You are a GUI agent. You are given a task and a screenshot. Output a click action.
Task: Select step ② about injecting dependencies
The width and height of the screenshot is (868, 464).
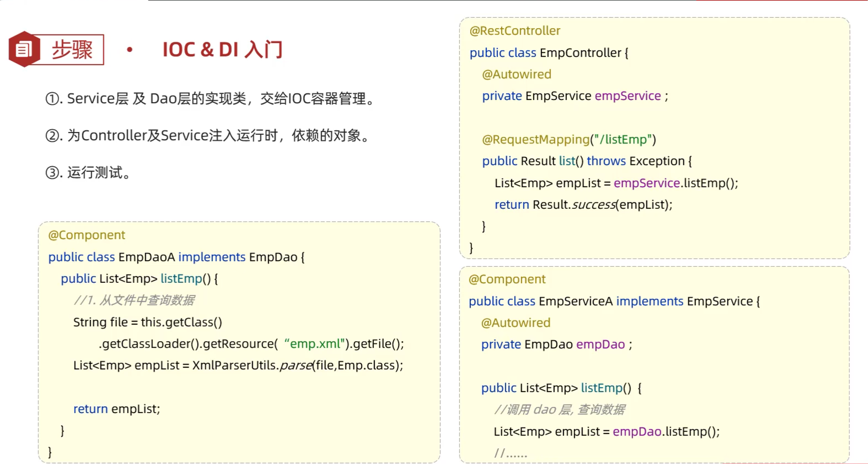click(x=208, y=136)
